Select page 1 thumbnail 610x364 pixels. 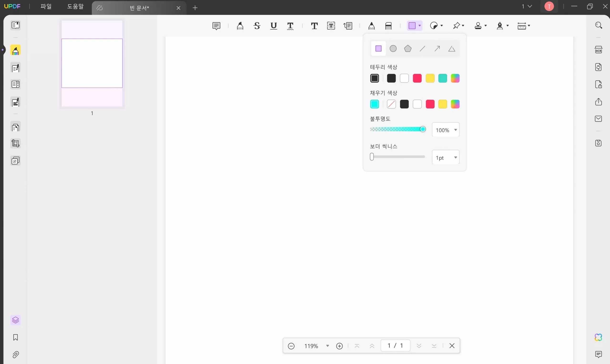pos(92,63)
